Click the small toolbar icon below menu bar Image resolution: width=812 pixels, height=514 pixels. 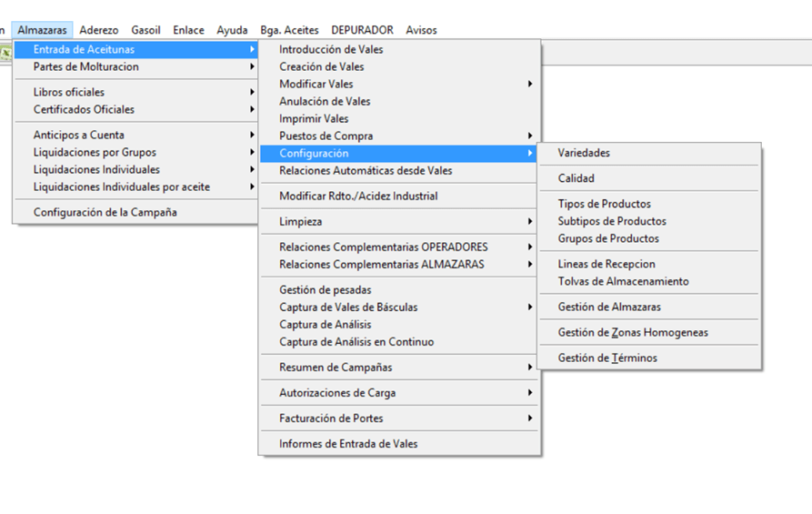(5, 52)
